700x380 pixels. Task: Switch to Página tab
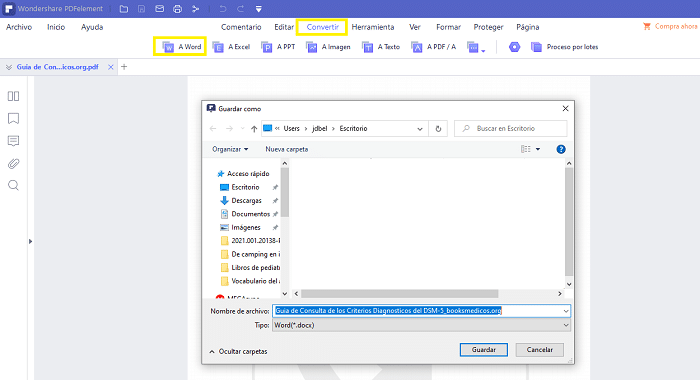[x=528, y=27]
